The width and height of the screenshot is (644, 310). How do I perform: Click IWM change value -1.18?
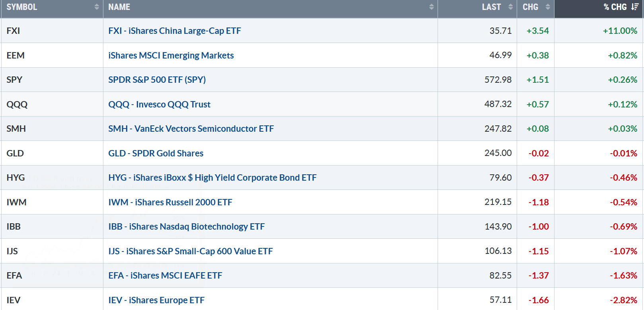pyautogui.click(x=539, y=202)
